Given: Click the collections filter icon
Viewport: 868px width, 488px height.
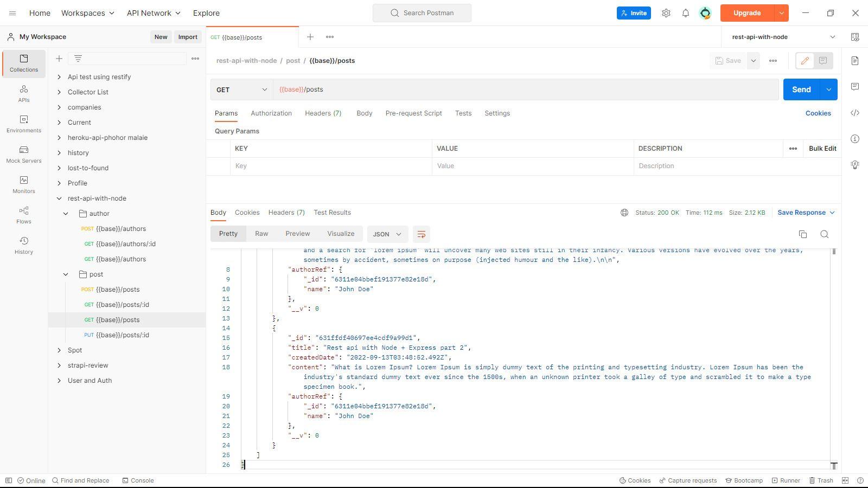Looking at the screenshot, I should pyautogui.click(x=78, y=59).
